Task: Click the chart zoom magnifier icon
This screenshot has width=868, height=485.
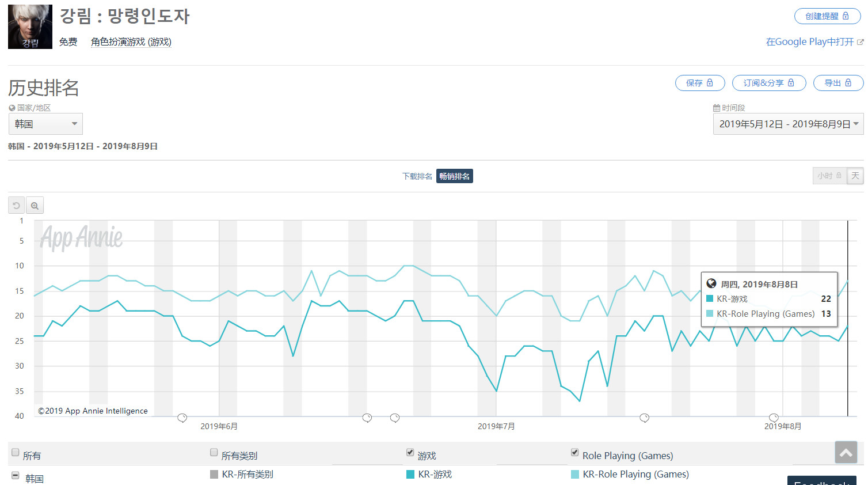Action: [x=35, y=206]
